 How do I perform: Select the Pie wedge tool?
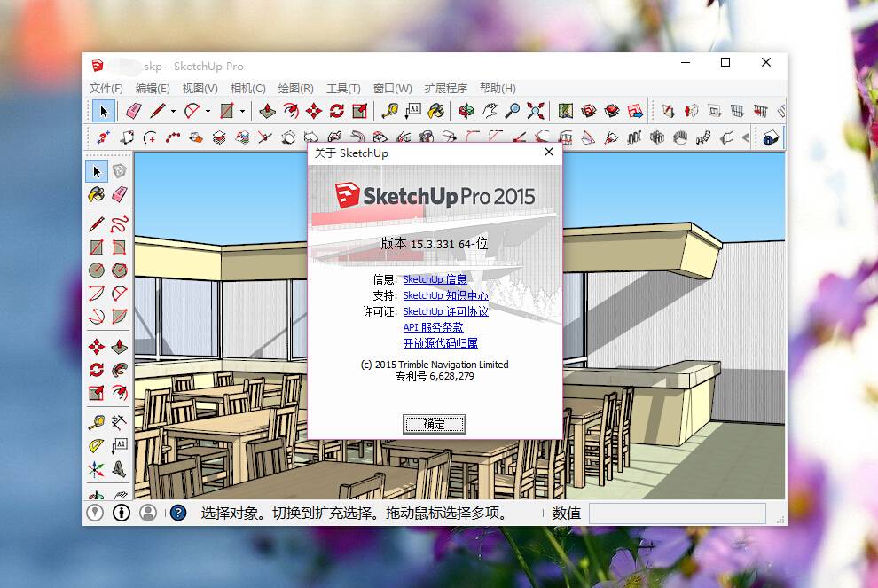pyautogui.click(x=119, y=317)
